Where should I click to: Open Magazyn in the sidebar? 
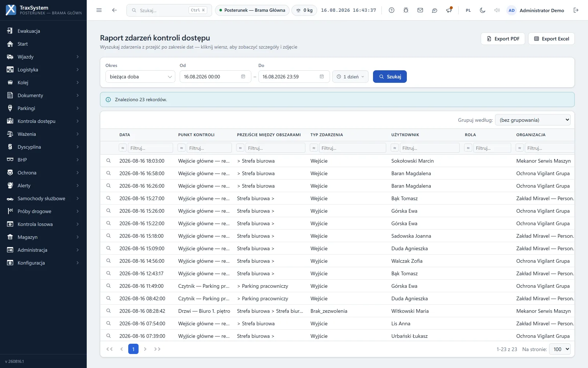point(43,237)
